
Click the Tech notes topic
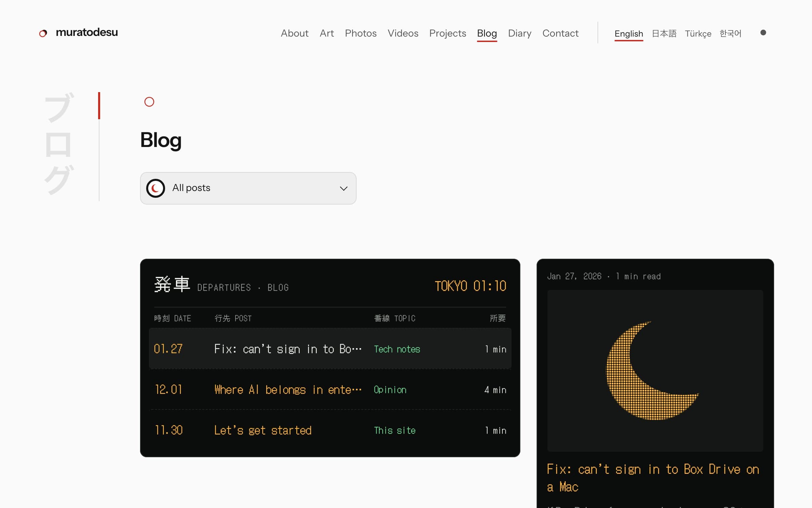[397, 349]
